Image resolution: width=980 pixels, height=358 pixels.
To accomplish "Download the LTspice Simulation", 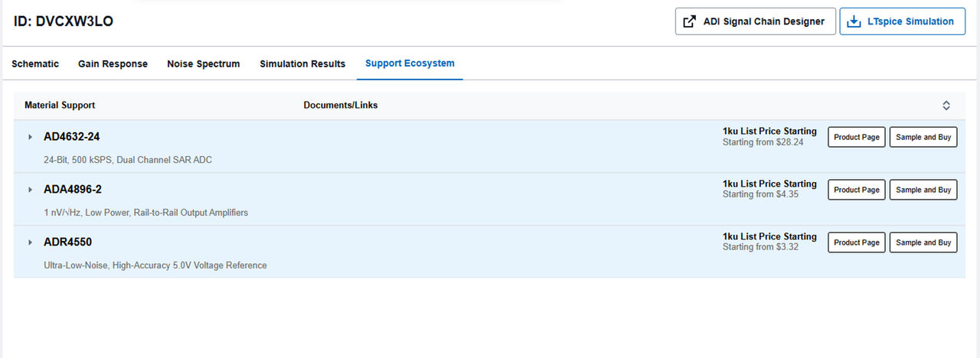I will [x=903, y=21].
